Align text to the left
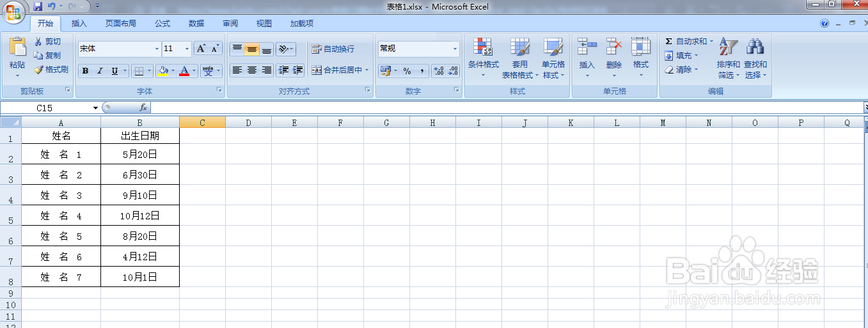The height and width of the screenshot is (328, 868). point(237,70)
